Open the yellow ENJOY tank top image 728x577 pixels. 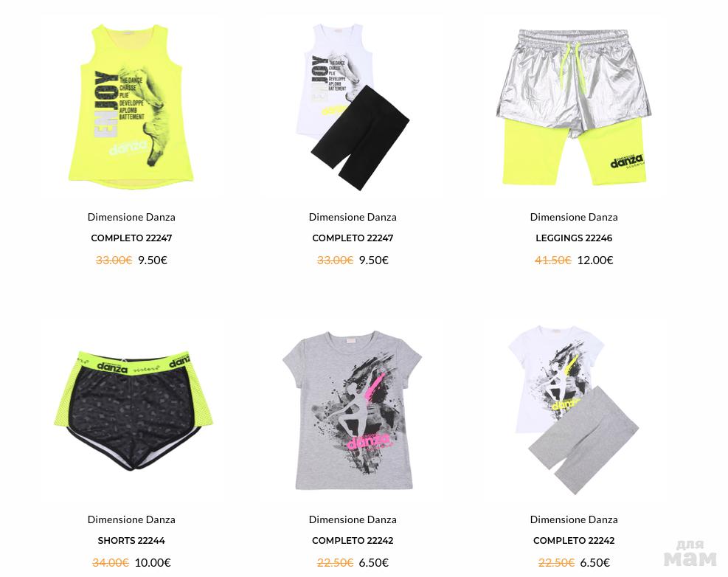131,106
